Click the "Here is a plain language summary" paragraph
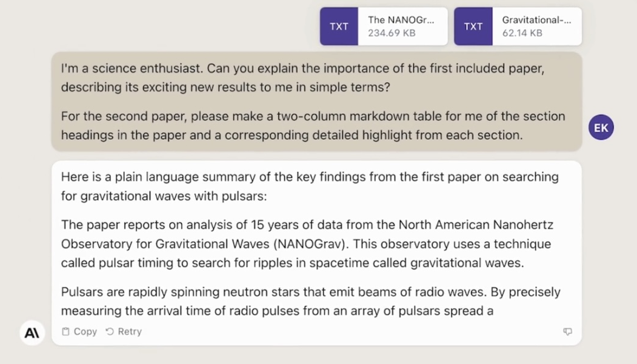 tap(309, 187)
